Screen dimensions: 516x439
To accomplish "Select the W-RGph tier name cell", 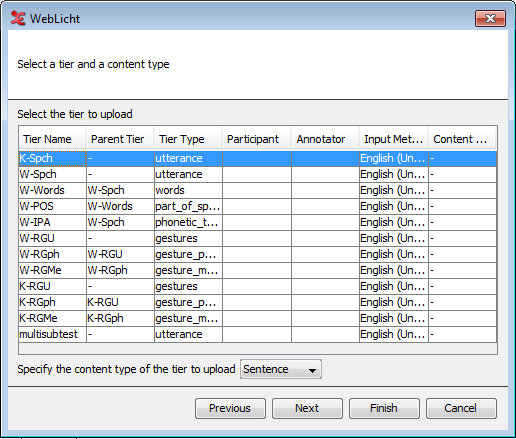I will 52,254.
